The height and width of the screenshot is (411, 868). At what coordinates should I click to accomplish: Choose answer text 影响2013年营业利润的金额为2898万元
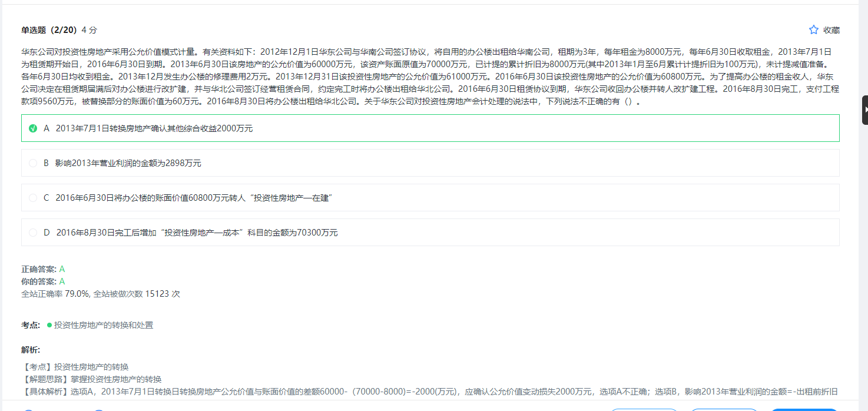128,163
